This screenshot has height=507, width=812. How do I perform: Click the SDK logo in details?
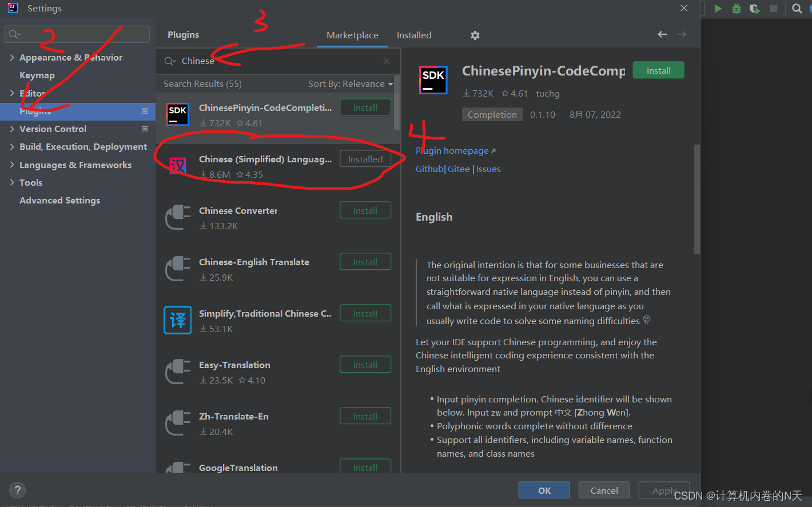[433, 80]
